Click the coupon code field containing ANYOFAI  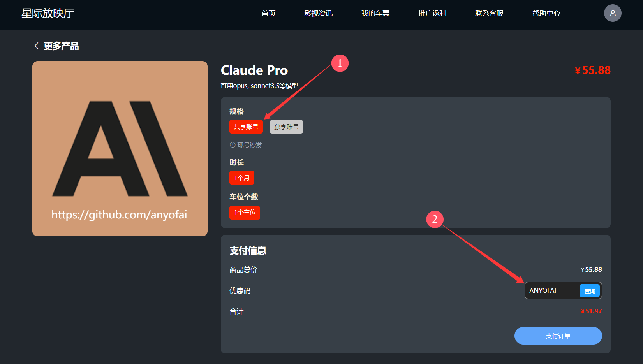[x=552, y=290]
